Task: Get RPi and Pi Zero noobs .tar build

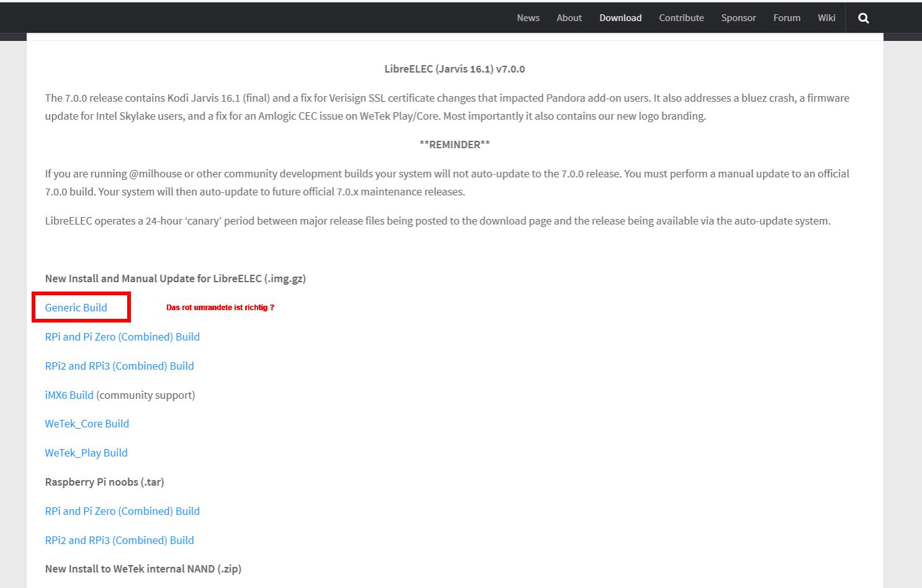Action: pyautogui.click(x=122, y=511)
